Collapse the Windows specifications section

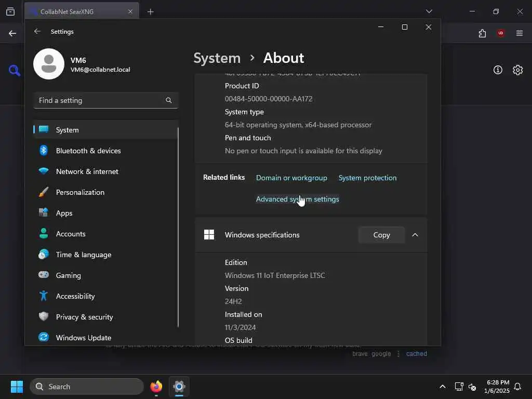coord(415,235)
